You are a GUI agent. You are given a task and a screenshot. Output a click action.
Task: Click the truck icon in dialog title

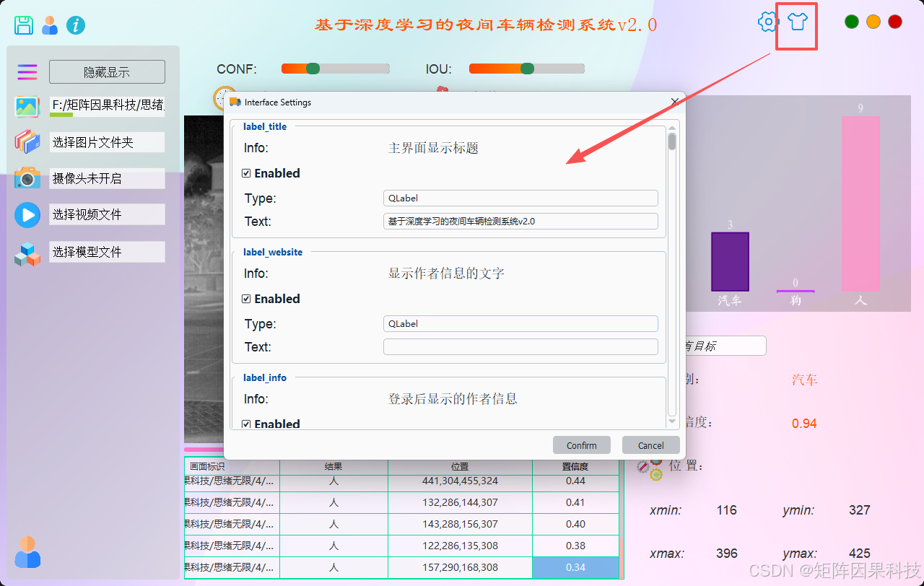click(235, 102)
